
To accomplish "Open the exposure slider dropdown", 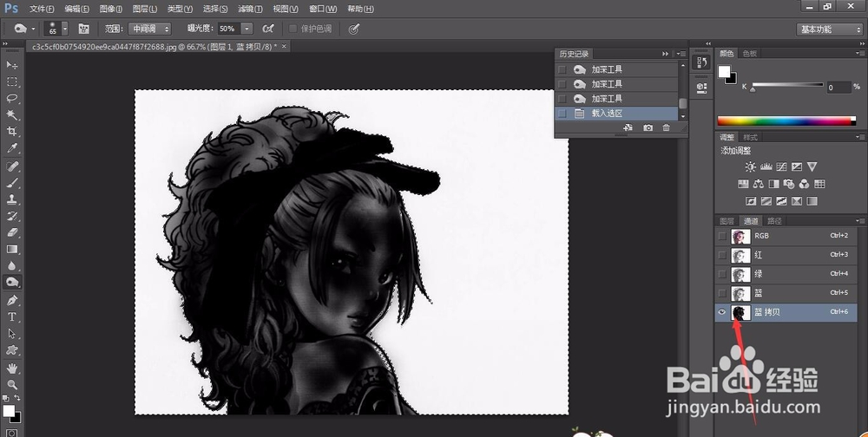I will pos(247,29).
